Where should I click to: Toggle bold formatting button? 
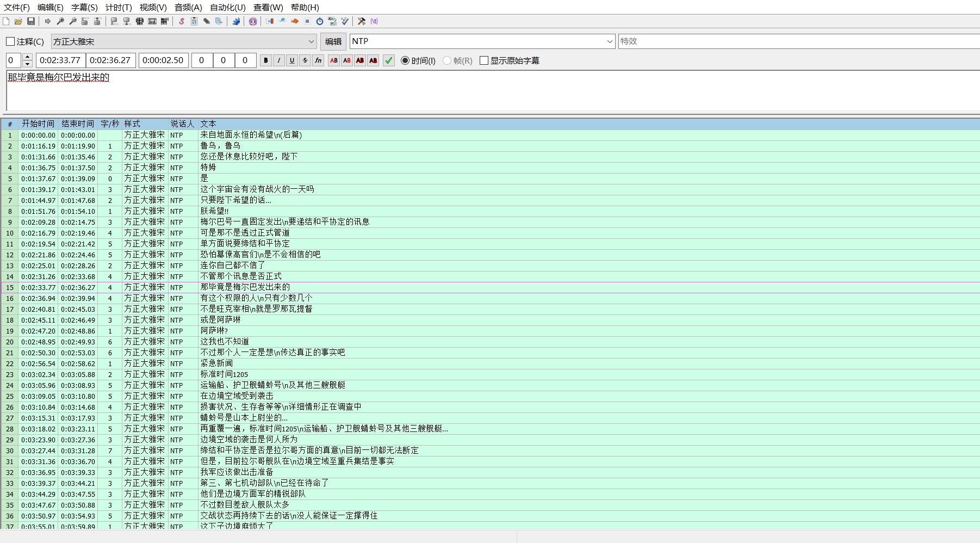coord(266,60)
